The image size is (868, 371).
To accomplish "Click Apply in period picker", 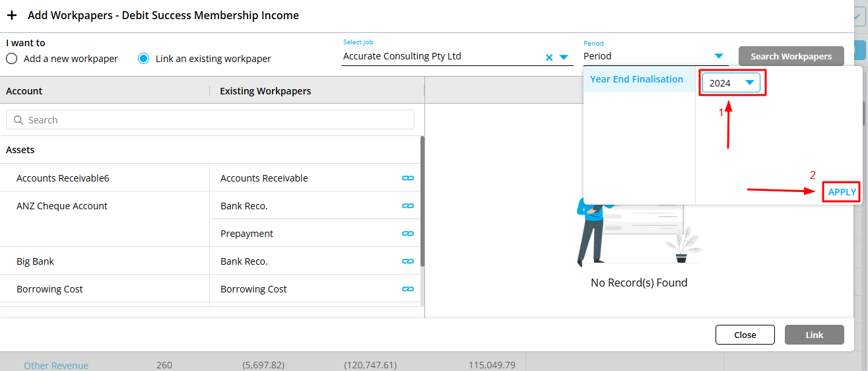I will [842, 192].
